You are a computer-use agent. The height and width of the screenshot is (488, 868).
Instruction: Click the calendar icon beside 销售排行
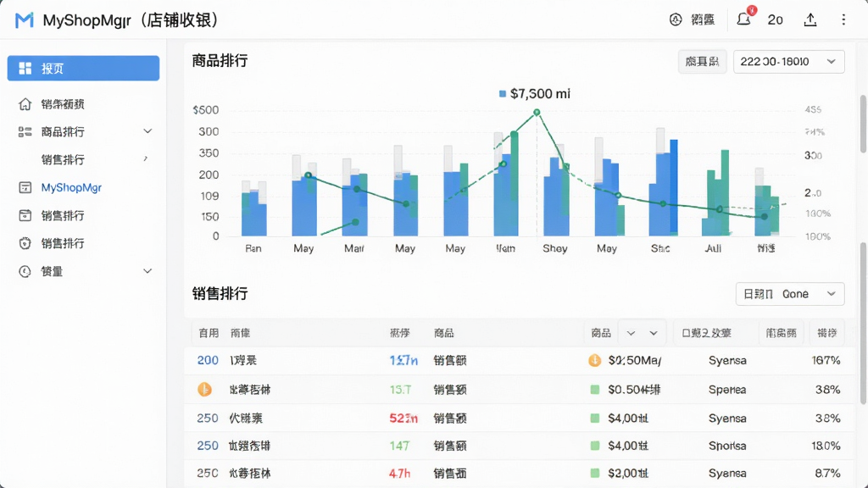[x=25, y=215]
